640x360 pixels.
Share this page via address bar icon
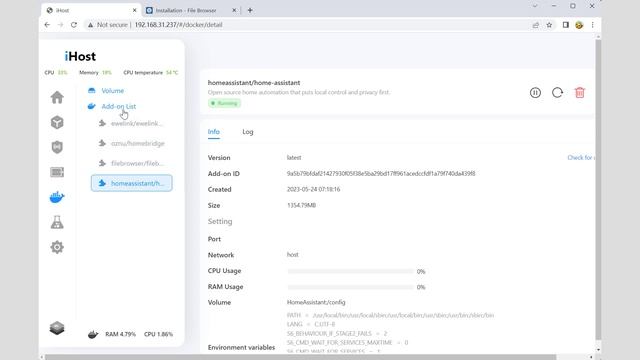pyautogui.click(x=536, y=25)
